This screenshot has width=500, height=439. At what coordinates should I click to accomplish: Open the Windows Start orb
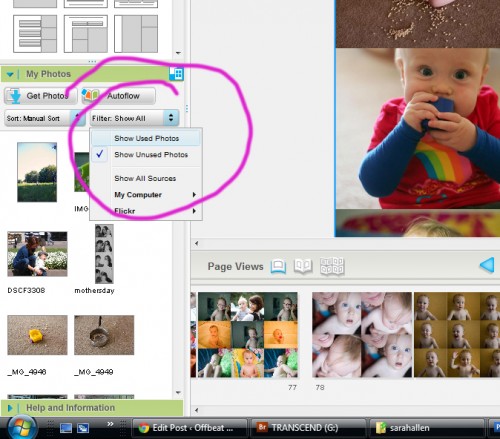pyautogui.click(x=22, y=428)
